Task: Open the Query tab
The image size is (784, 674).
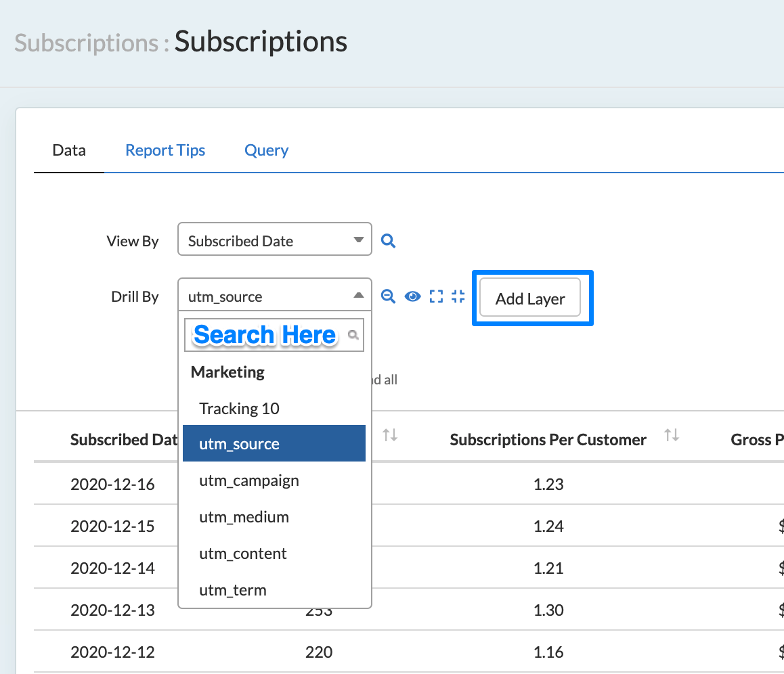Action: coord(266,150)
